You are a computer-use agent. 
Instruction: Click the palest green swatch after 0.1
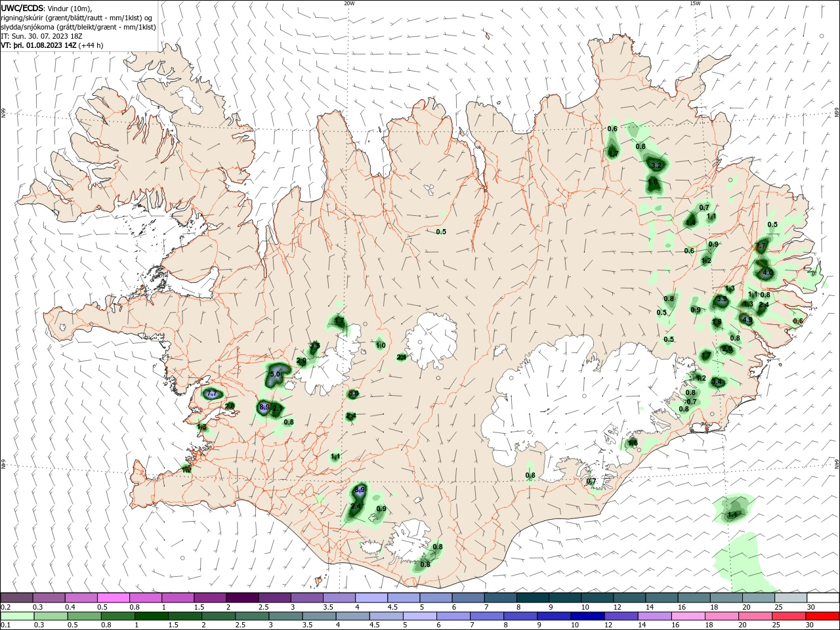(x=18, y=616)
